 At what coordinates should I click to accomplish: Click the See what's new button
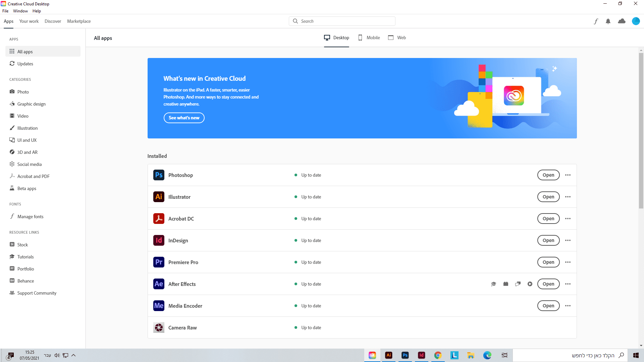pyautogui.click(x=184, y=118)
